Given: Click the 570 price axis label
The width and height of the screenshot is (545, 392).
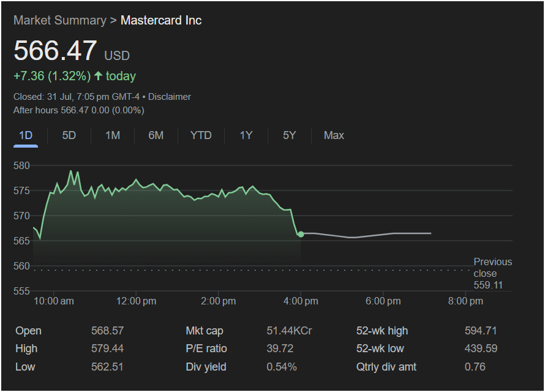Looking at the screenshot, I should pos(21,216).
